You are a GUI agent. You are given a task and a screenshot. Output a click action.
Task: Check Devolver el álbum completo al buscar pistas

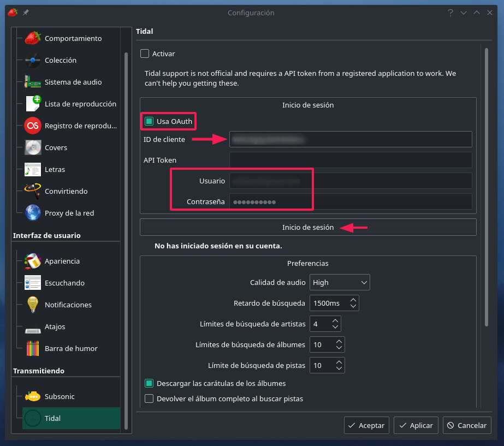149,399
